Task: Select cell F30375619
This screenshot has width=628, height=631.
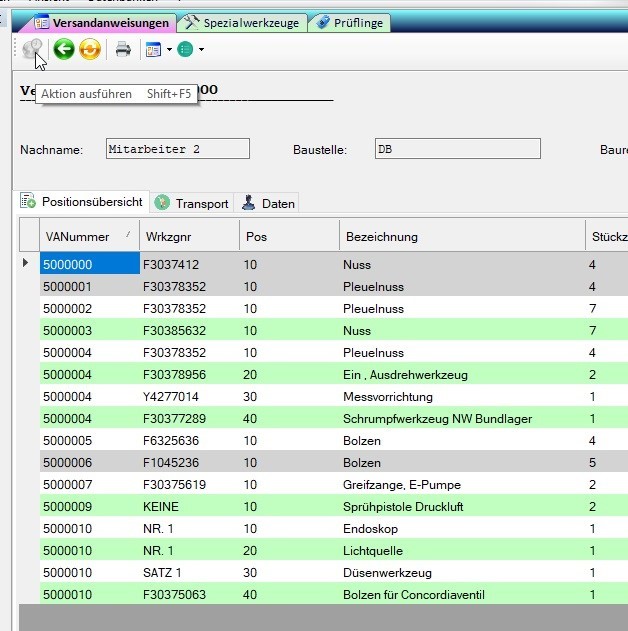Action: [189, 485]
